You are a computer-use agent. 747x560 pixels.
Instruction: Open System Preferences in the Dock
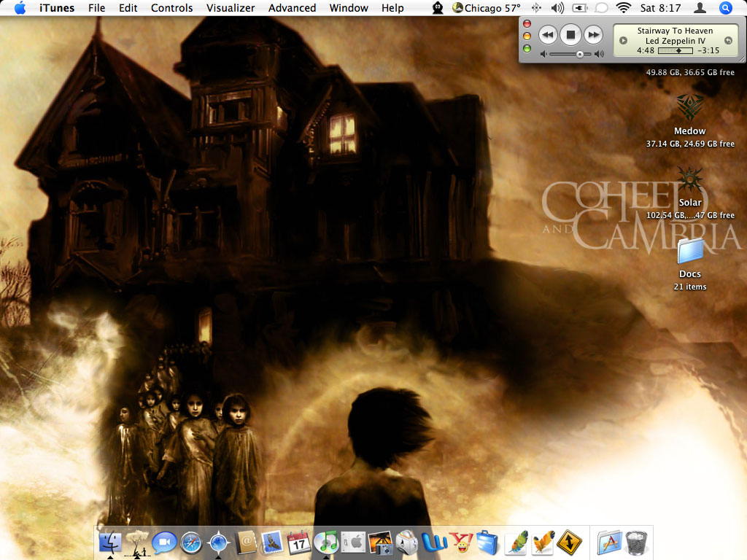[x=353, y=542]
